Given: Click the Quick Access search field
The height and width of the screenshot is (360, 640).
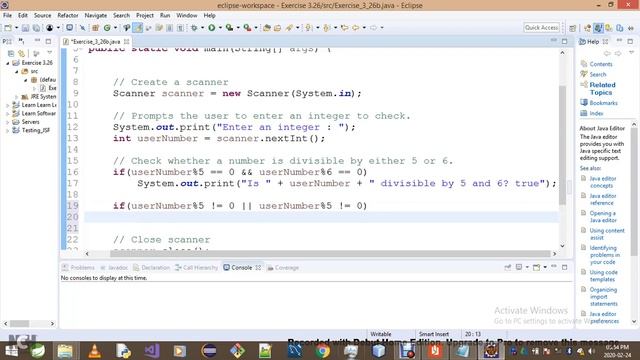Looking at the screenshot, I should pyautogui.click(x=541, y=28).
